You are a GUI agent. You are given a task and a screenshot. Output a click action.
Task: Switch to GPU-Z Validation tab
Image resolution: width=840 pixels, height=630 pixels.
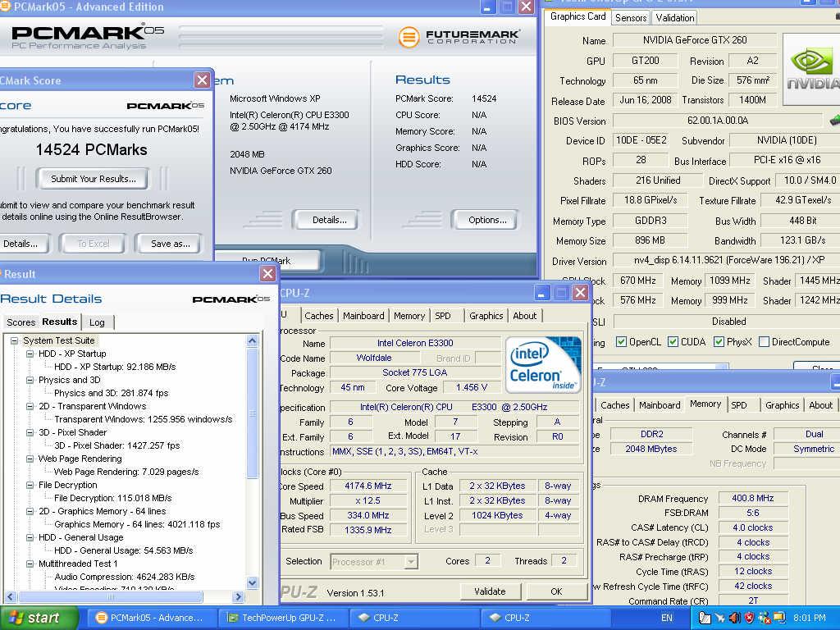coord(674,18)
